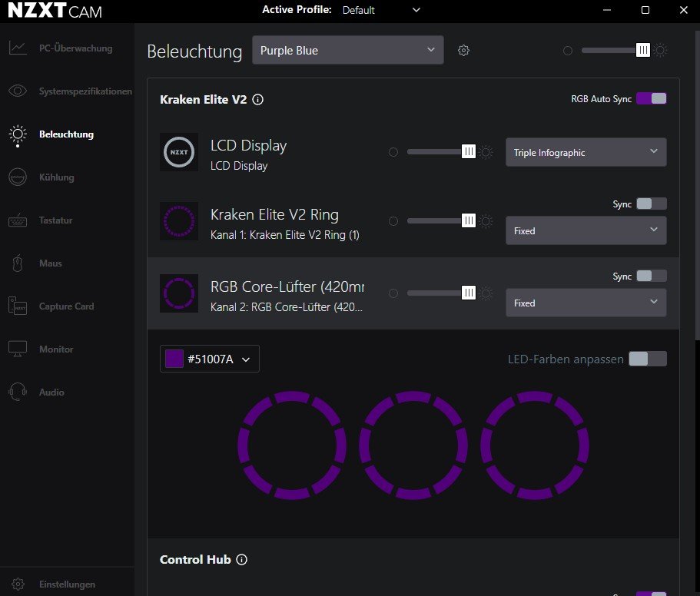The width and height of the screenshot is (700, 596).
Task: Click the Monitor screen icon
Action: (x=18, y=349)
